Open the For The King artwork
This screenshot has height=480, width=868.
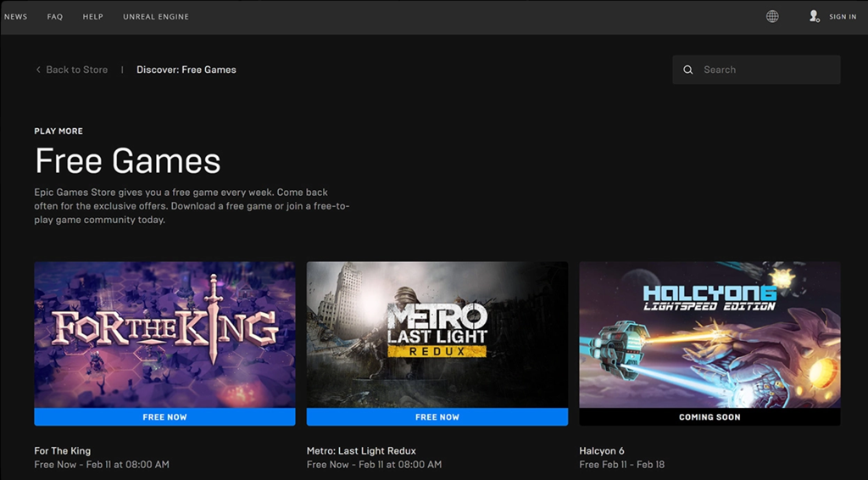pos(165,335)
